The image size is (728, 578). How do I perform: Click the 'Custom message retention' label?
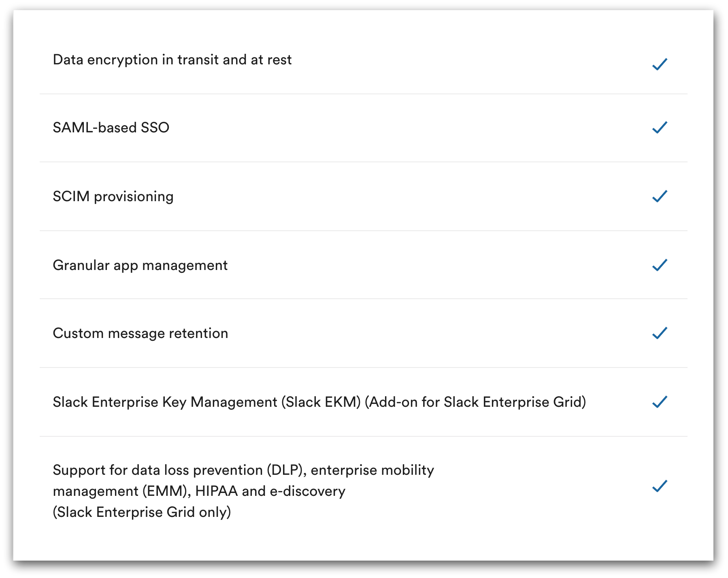140,334
